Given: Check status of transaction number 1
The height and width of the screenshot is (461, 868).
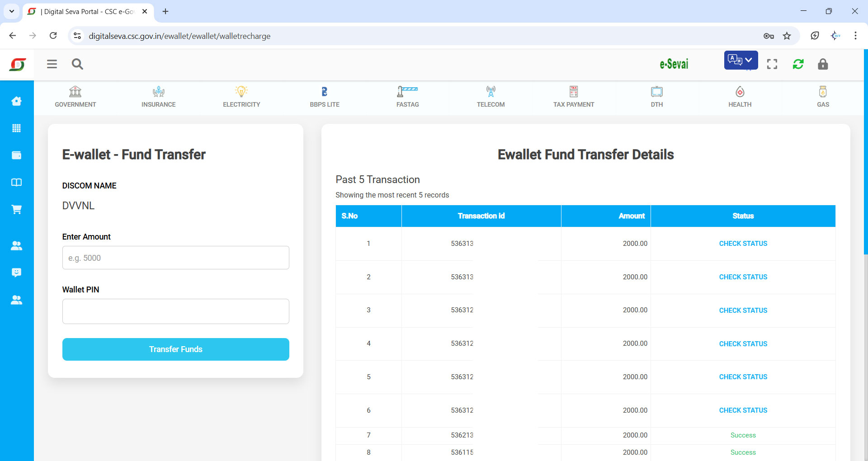Looking at the screenshot, I should (x=743, y=244).
